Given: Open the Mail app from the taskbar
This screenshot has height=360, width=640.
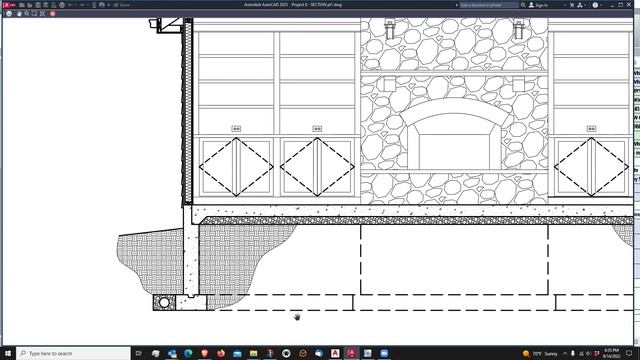Looking at the screenshot, I should point(237,353).
